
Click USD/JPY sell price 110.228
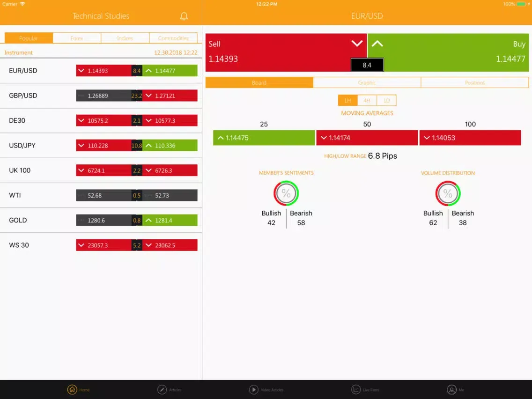pyautogui.click(x=104, y=145)
